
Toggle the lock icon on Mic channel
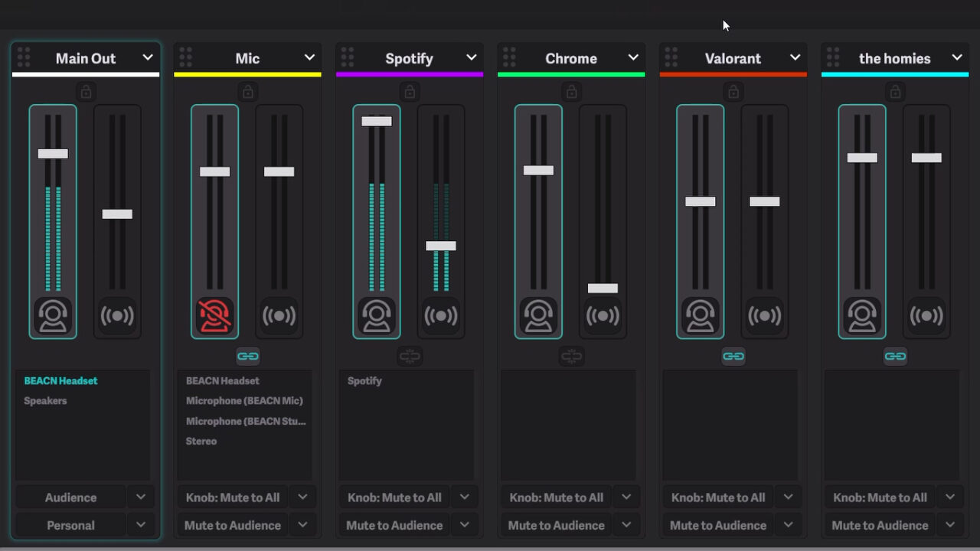(247, 92)
